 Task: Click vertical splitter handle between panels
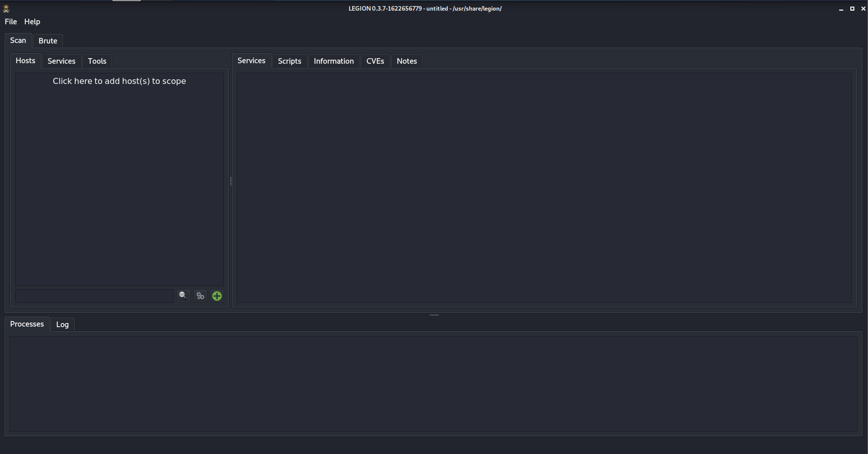pyautogui.click(x=231, y=180)
